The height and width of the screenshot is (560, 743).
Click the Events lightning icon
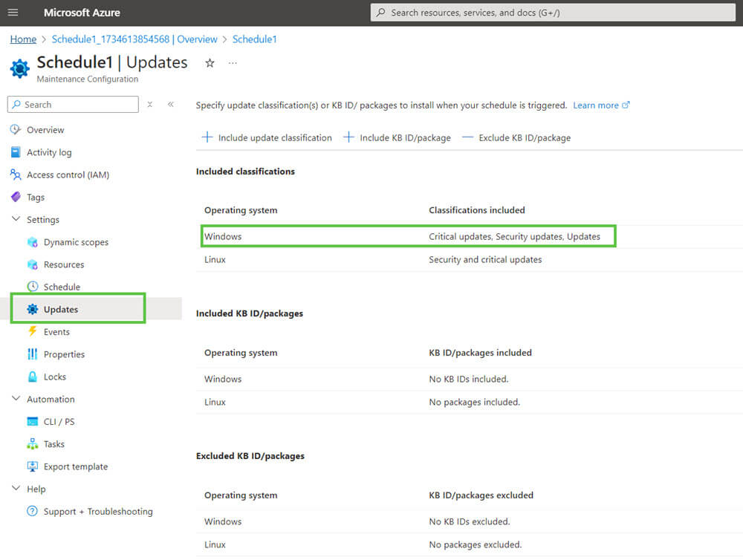[x=32, y=331]
